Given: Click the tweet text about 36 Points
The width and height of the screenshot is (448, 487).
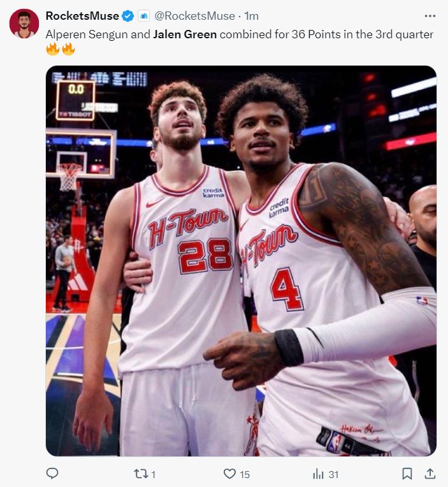Looking at the screenshot, I should [240, 34].
